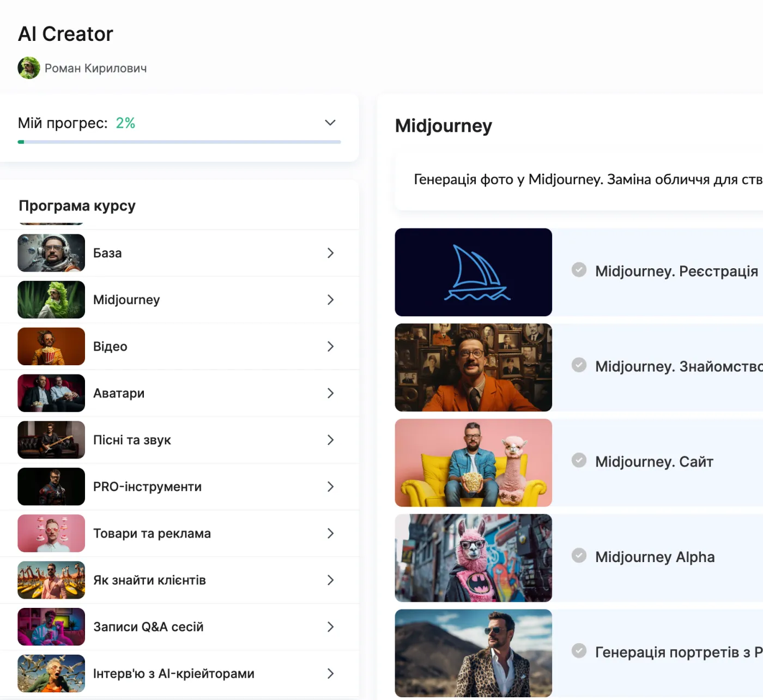Toggle completion check for Midjourney. Реєстрація

pos(579,270)
